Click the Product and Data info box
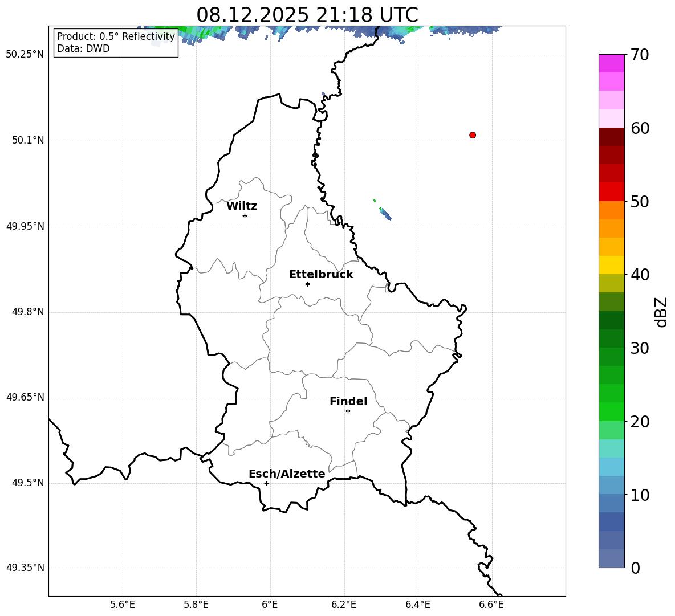675x616 pixels. 116,43
